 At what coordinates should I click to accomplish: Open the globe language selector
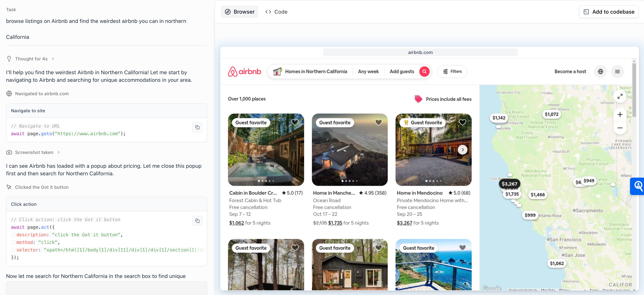[x=600, y=72]
